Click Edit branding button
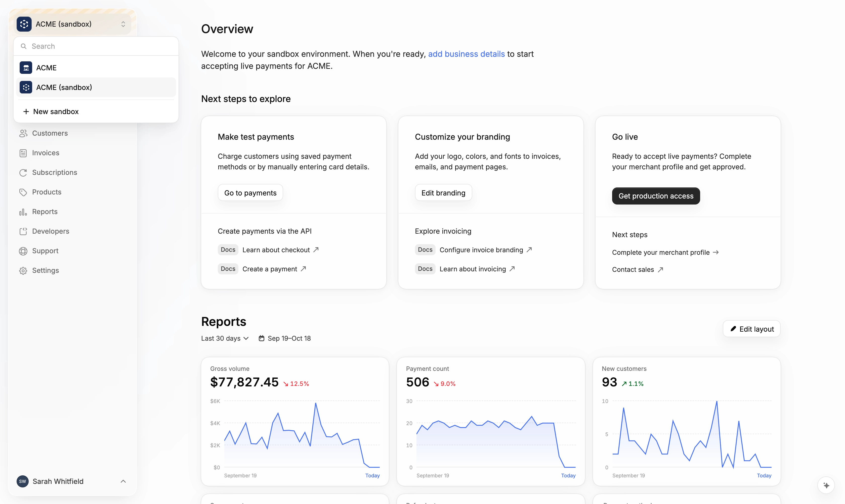Image resolution: width=845 pixels, height=504 pixels. [443, 192]
